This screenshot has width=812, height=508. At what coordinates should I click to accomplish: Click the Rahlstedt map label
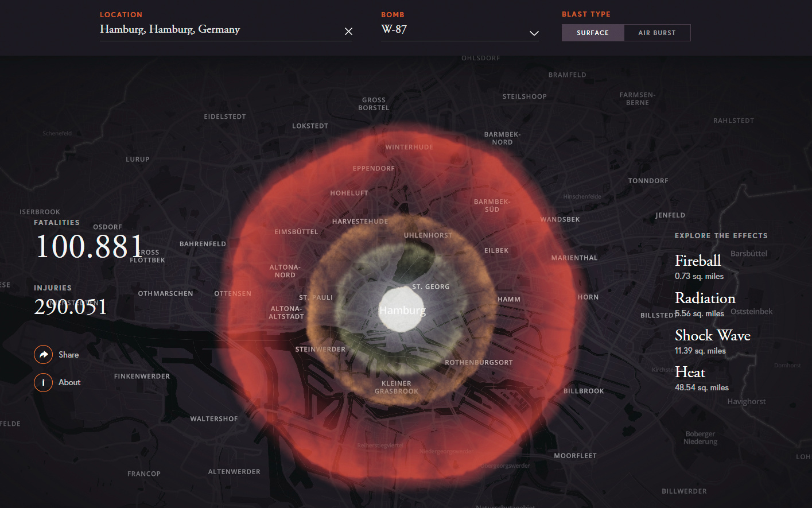click(733, 121)
